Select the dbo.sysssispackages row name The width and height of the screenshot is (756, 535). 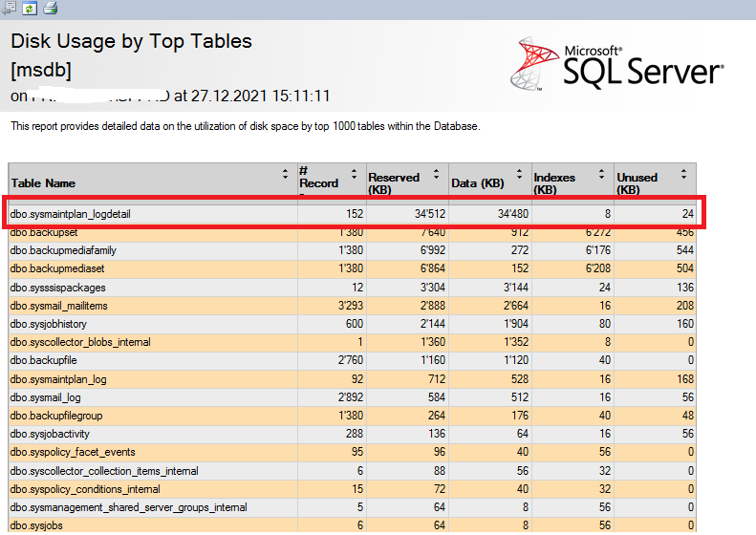(58, 288)
